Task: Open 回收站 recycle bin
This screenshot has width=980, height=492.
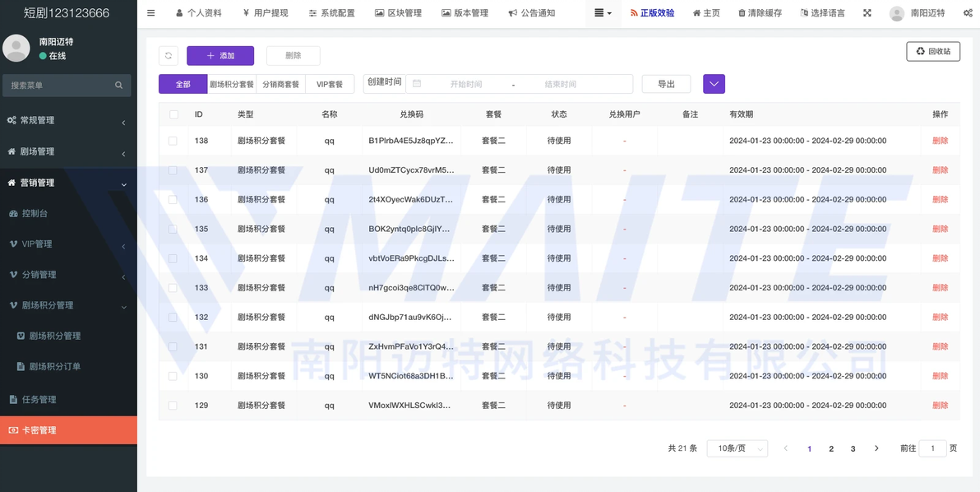Action: pyautogui.click(x=933, y=52)
